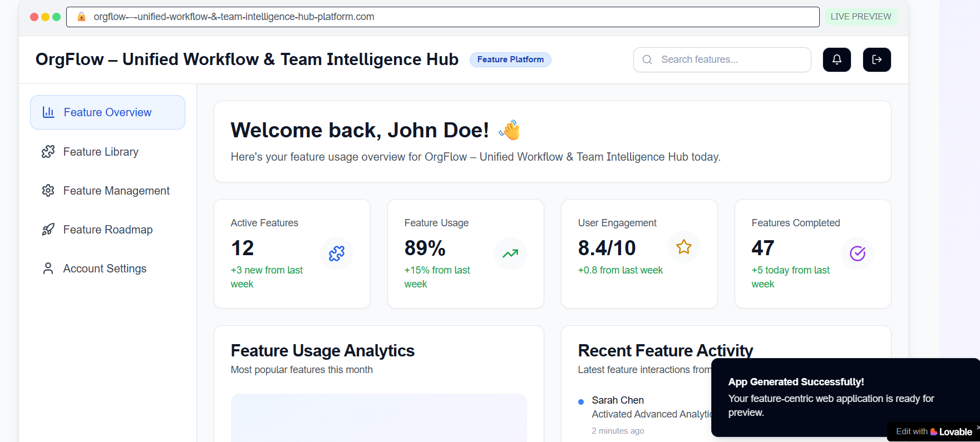
Task: Go to Feature Management
Action: [107, 191]
